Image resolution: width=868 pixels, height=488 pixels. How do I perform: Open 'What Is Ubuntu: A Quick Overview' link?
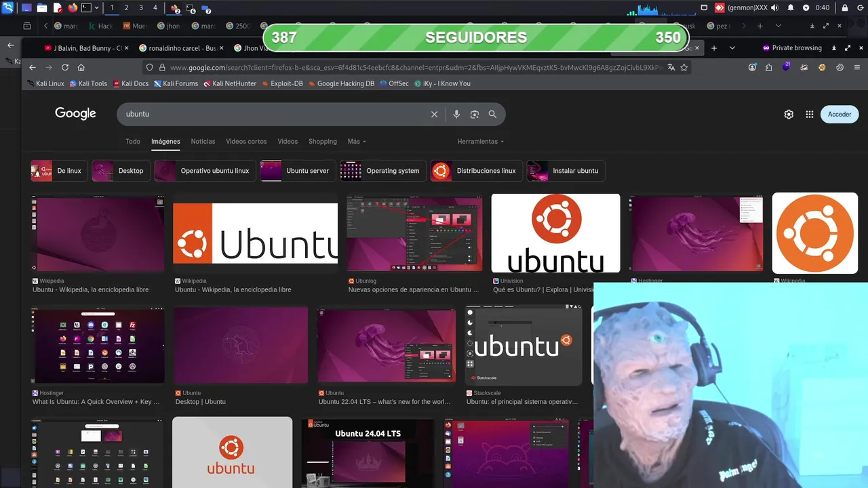pos(96,401)
